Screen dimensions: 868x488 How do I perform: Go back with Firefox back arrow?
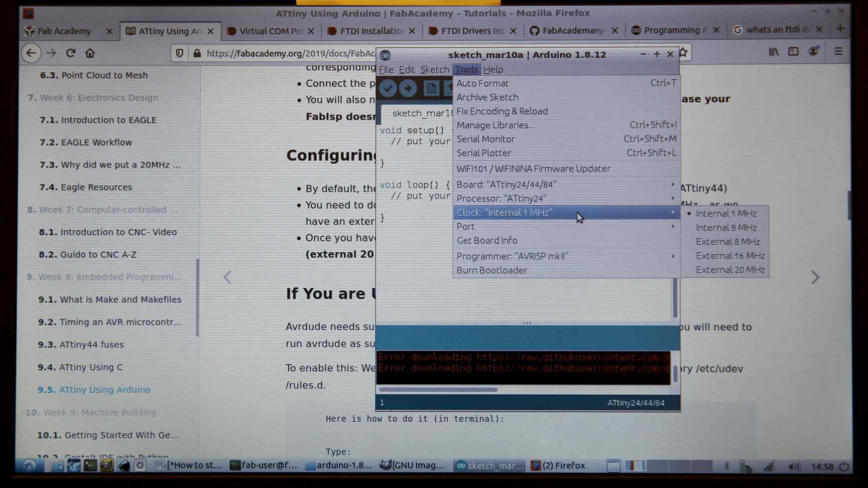coord(31,53)
